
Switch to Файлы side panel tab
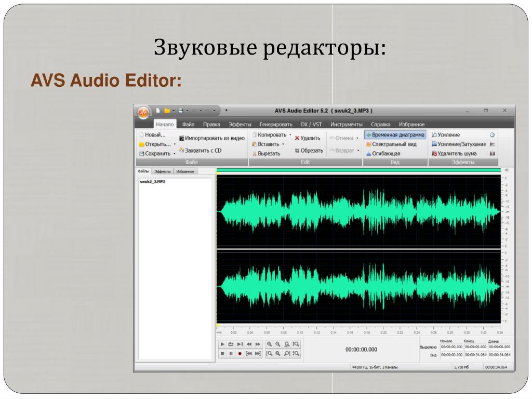tap(143, 171)
